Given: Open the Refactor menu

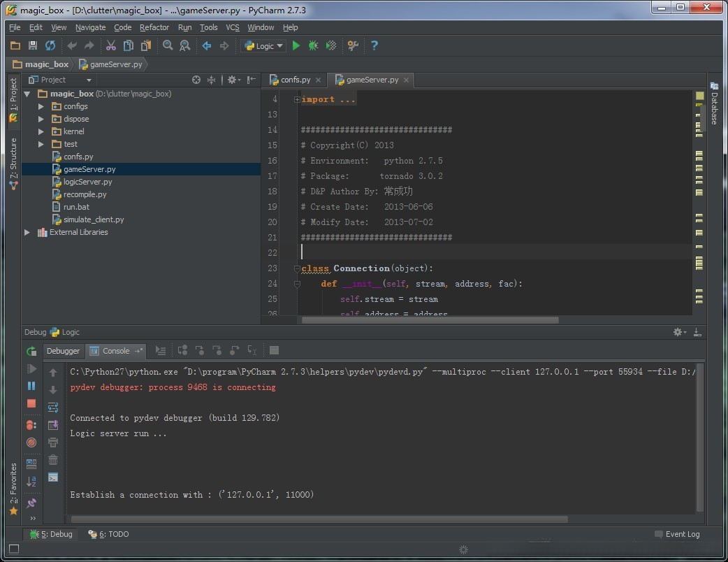Looking at the screenshot, I should click(154, 27).
